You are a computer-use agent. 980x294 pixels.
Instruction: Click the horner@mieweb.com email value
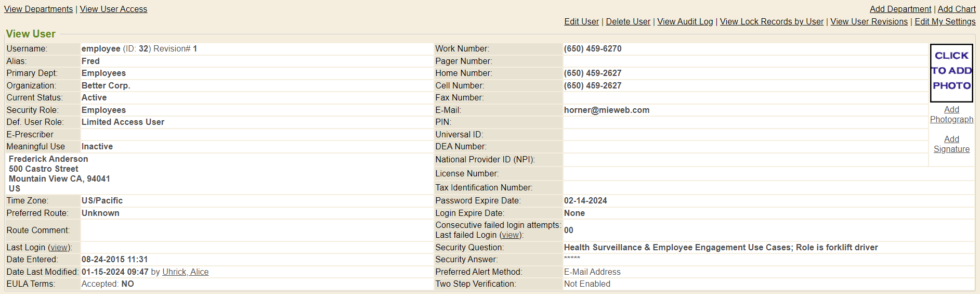click(x=606, y=110)
